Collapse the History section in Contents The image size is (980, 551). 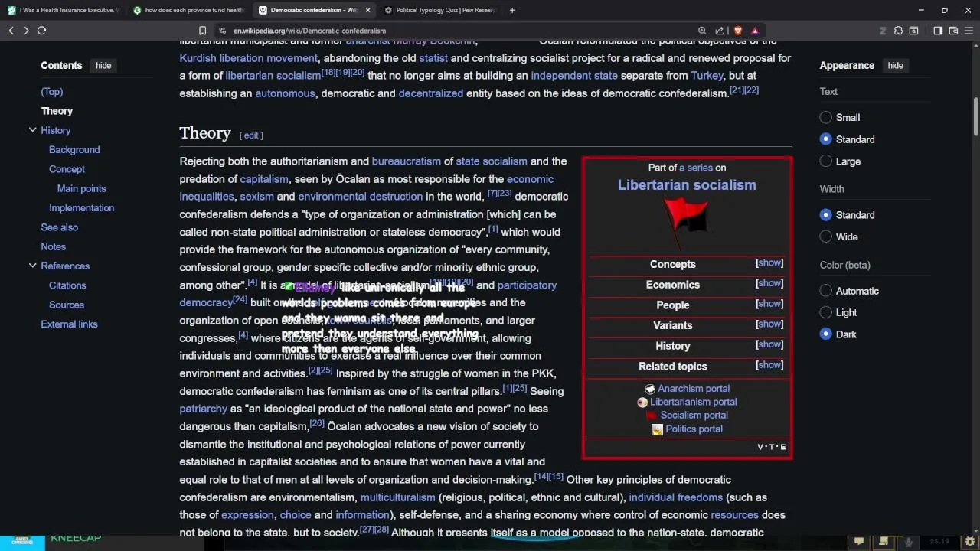[32, 130]
